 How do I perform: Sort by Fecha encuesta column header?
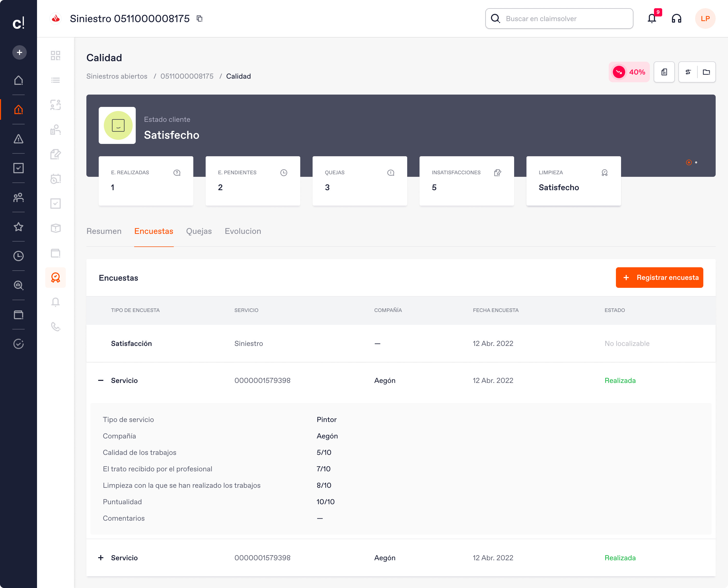point(496,310)
